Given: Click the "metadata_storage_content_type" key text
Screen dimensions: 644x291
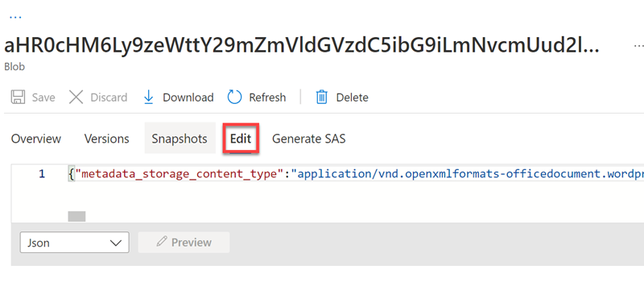Looking at the screenshot, I should [x=180, y=174].
